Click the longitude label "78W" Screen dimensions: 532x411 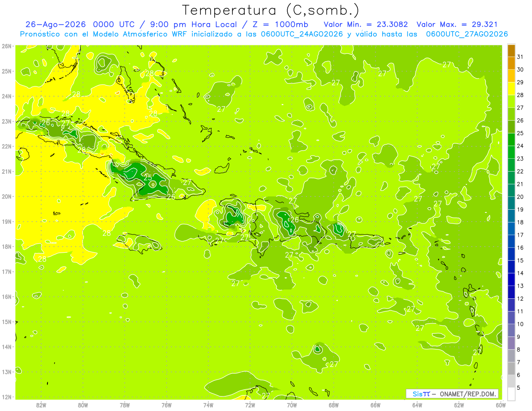(125, 405)
